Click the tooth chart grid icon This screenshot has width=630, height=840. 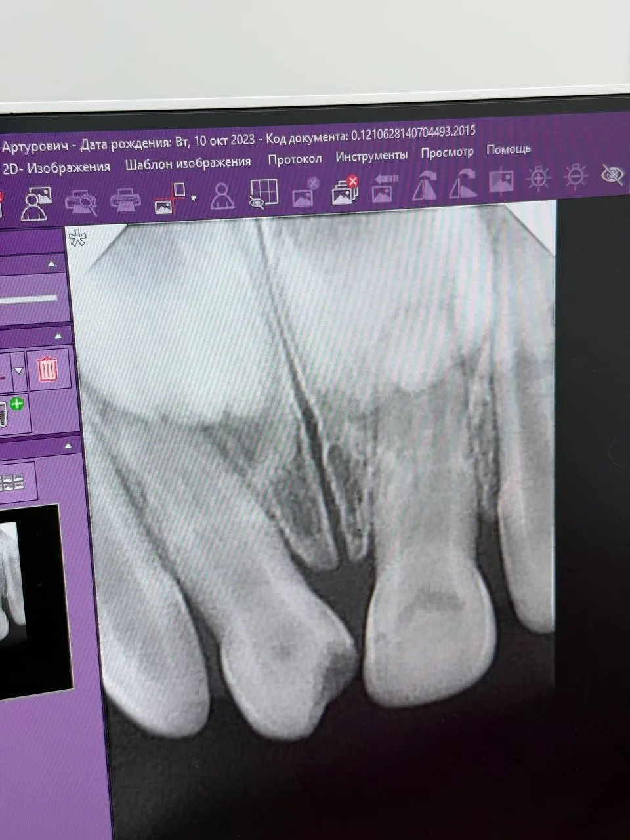click(11, 482)
